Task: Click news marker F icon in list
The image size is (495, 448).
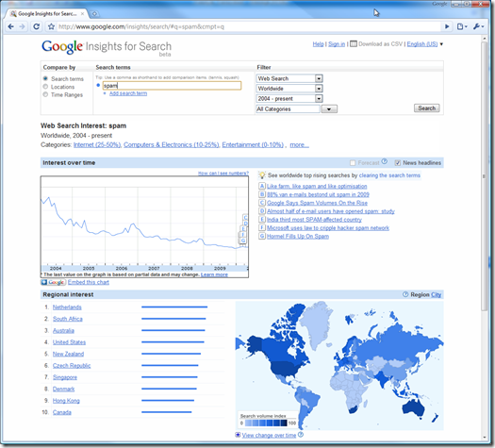Action: click(262, 227)
